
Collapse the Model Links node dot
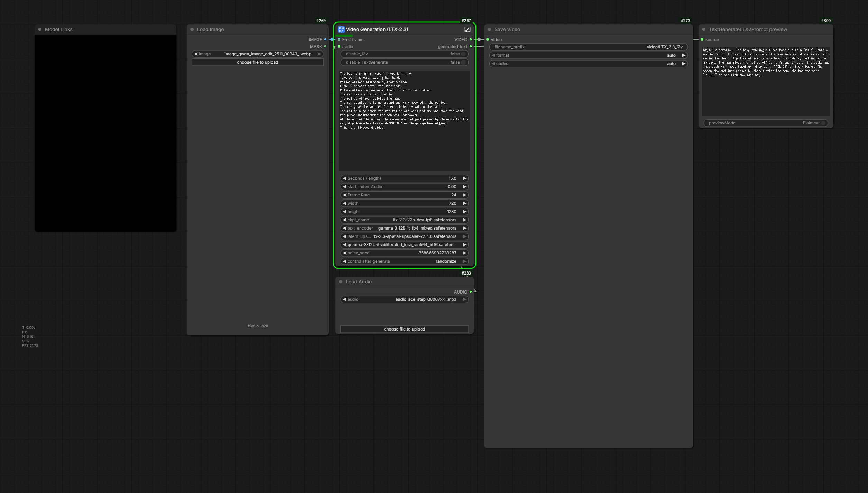click(40, 29)
